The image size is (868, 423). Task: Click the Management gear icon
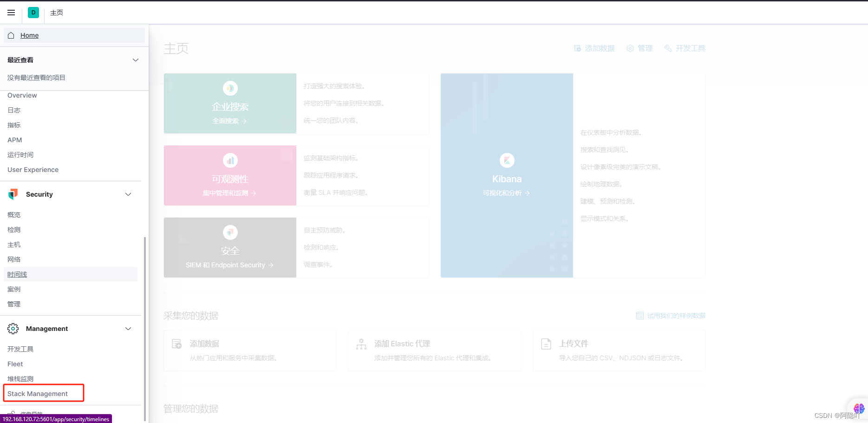[x=13, y=329]
